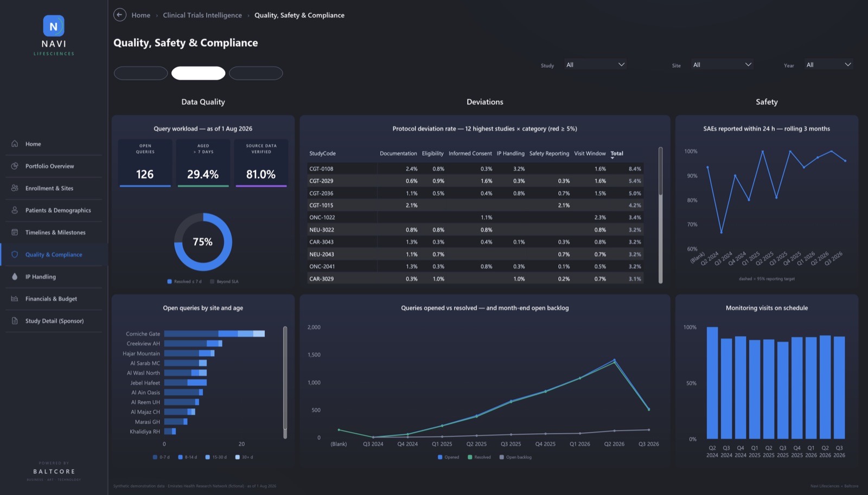The height and width of the screenshot is (495, 868).
Task: Click the Informed Consent column header
Action: (x=470, y=153)
